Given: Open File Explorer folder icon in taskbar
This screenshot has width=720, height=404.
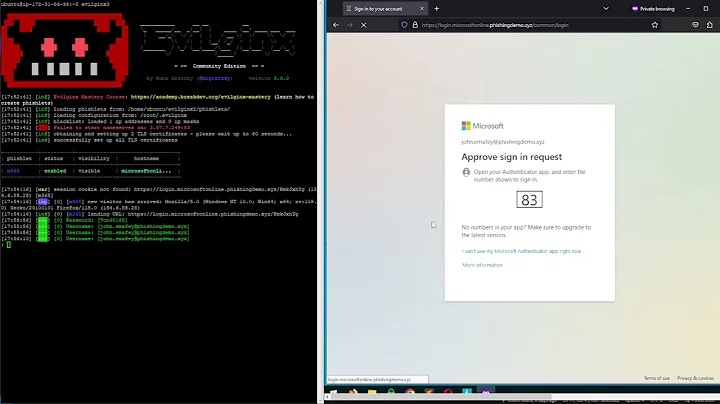Looking at the screenshot, I should pyautogui.click(x=372, y=392).
